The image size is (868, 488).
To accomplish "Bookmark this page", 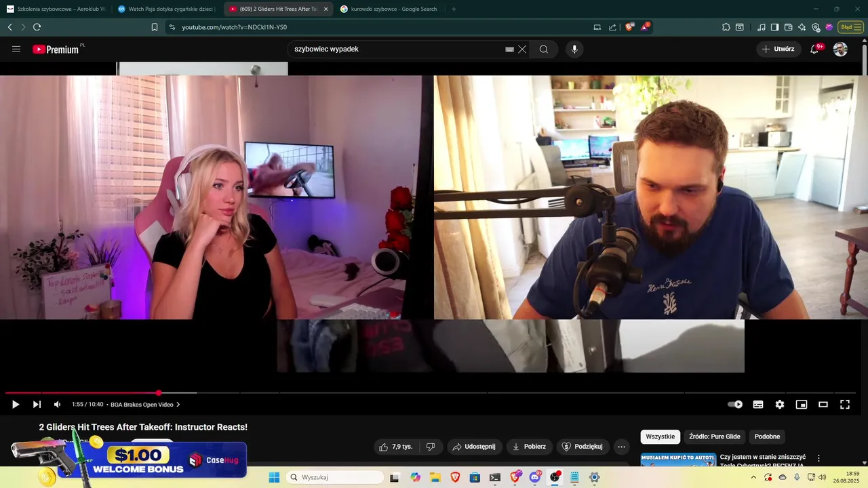I will pos(155,27).
